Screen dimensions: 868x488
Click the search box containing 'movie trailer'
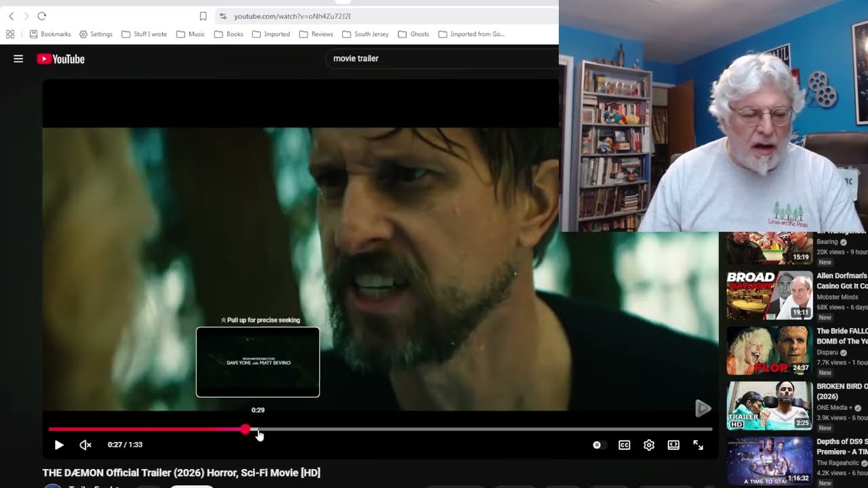(441, 58)
